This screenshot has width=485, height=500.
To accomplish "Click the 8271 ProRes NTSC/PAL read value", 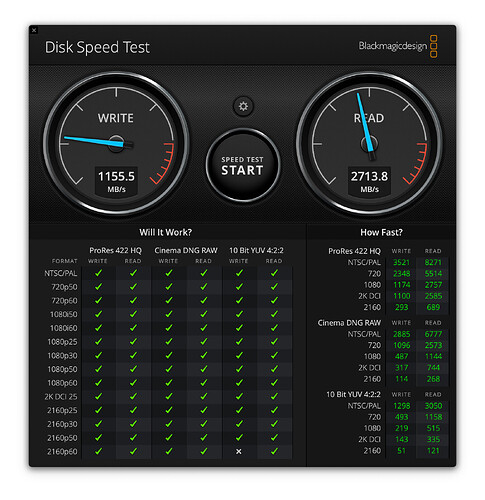I will click(433, 262).
